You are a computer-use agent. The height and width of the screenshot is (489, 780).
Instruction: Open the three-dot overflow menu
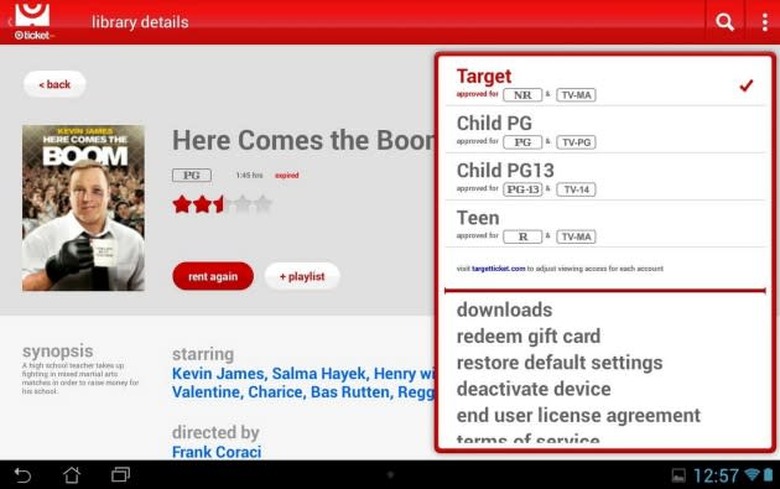click(764, 22)
